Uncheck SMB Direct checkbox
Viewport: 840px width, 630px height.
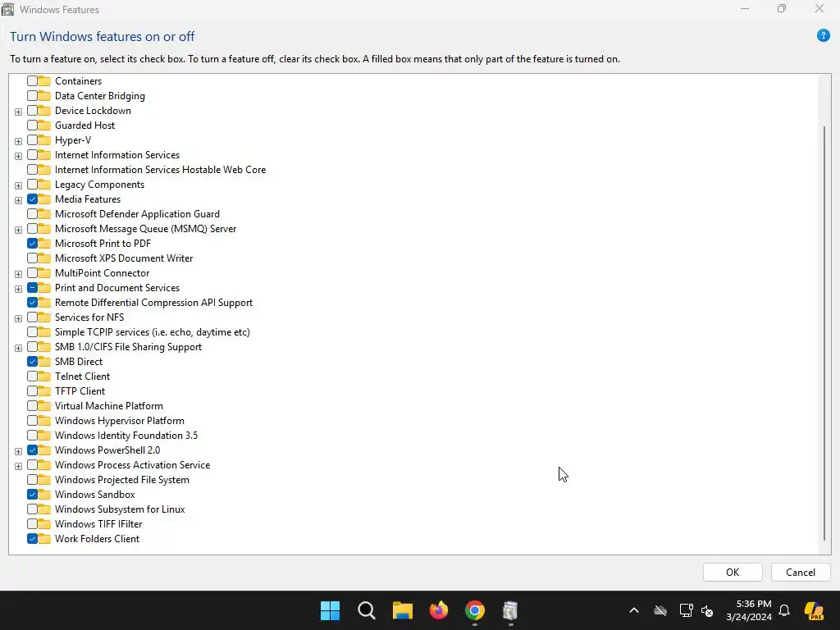[x=32, y=362]
